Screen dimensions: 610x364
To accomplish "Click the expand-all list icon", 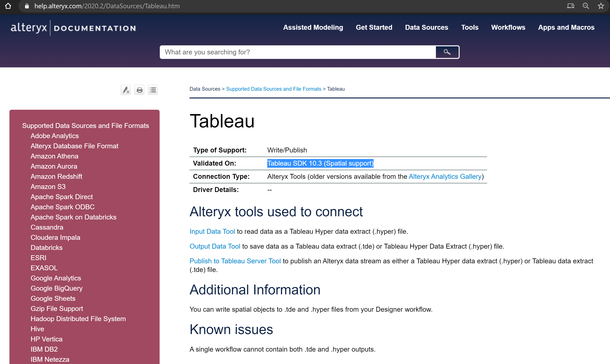I will pos(153,90).
